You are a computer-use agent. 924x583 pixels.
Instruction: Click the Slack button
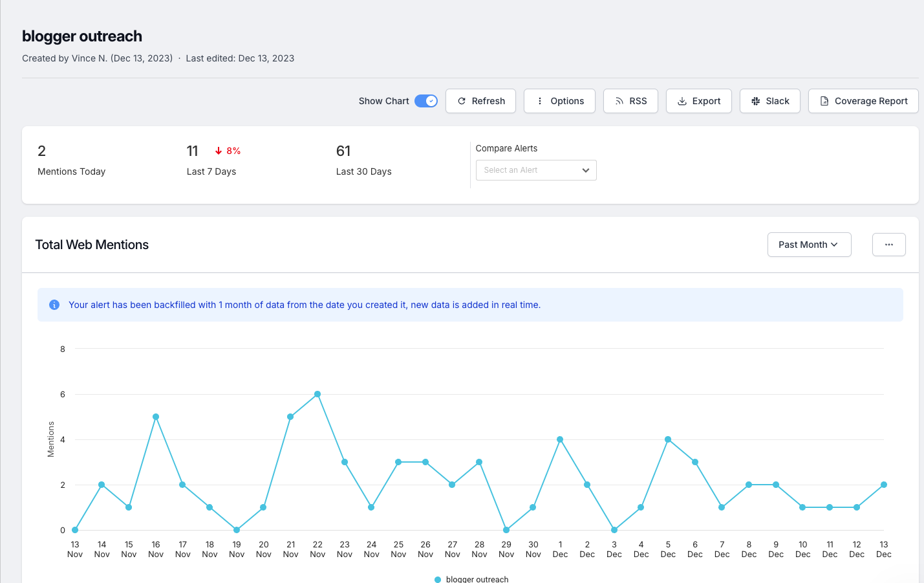point(769,101)
